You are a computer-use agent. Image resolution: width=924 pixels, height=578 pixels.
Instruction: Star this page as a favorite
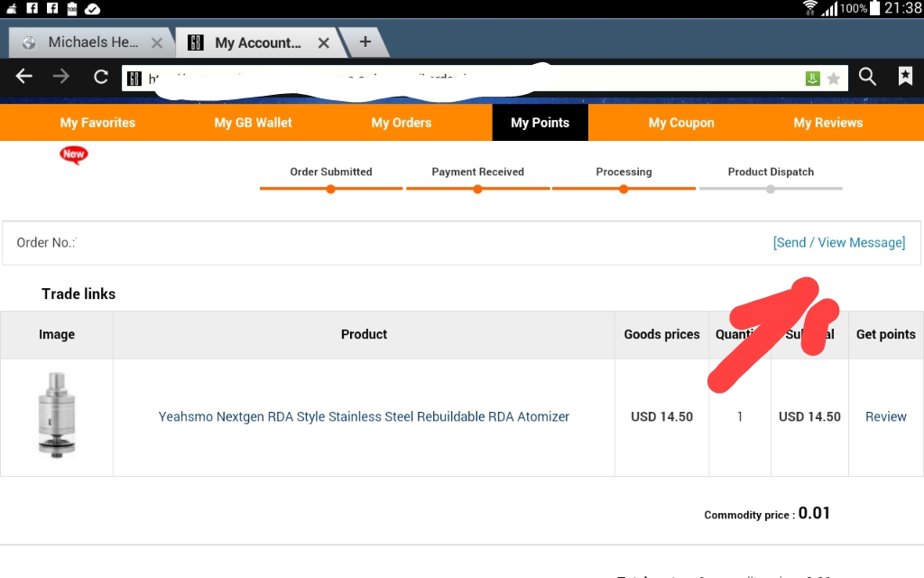pyautogui.click(x=834, y=79)
